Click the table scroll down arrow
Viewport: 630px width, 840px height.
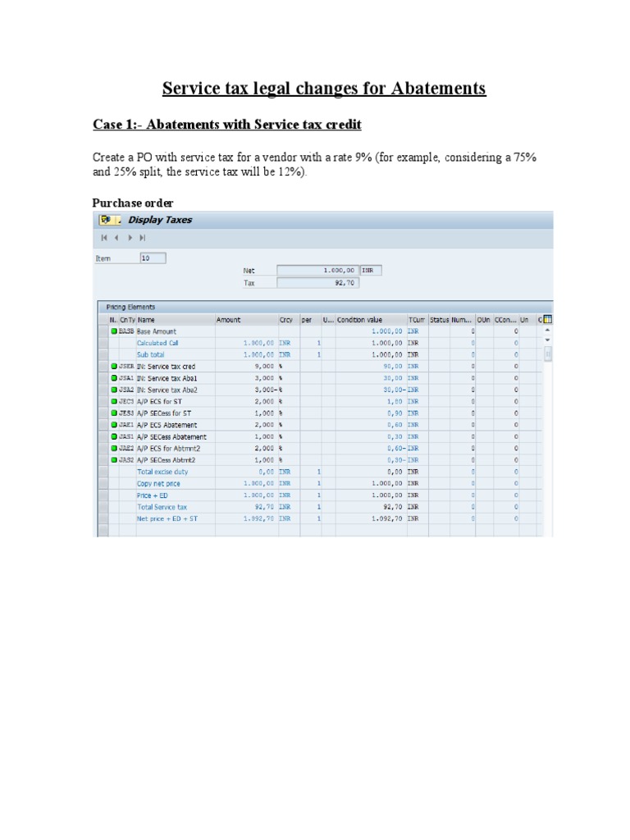point(547,340)
